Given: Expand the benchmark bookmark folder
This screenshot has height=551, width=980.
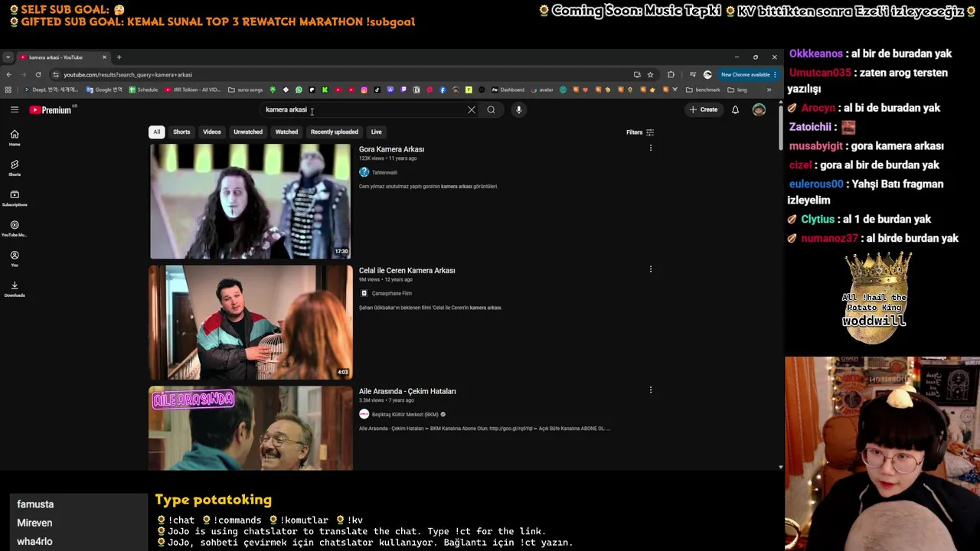Looking at the screenshot, I should (703, 90).
